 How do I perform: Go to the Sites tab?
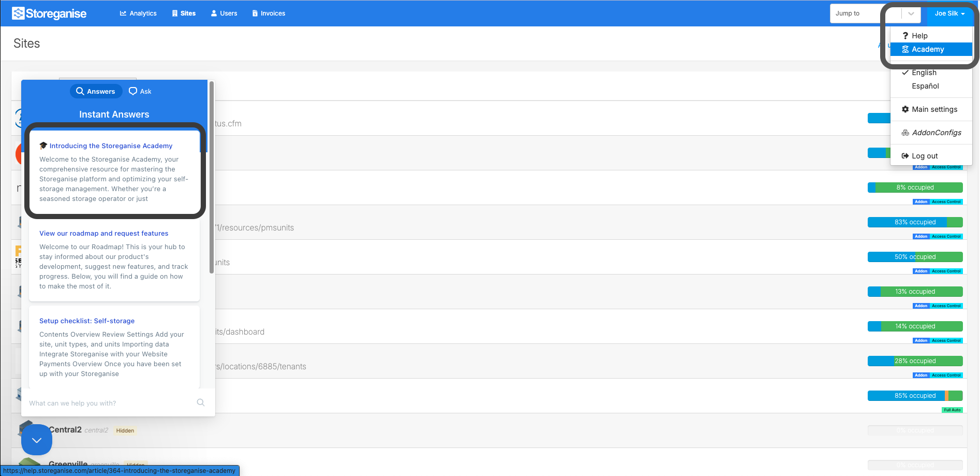pyautogui.click(x=184, y=13)
